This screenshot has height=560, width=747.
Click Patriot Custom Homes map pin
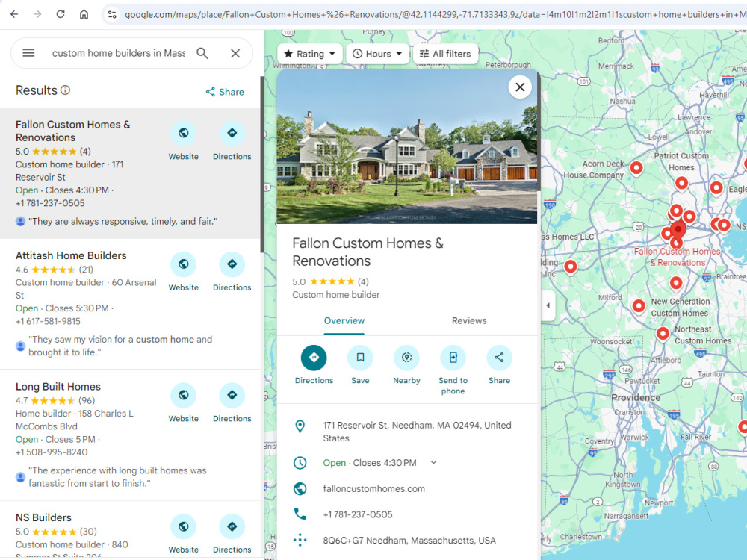tap(682, 183)
